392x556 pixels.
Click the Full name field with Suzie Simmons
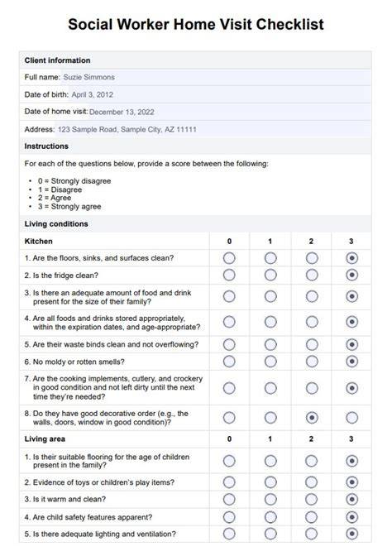(216, 77)
